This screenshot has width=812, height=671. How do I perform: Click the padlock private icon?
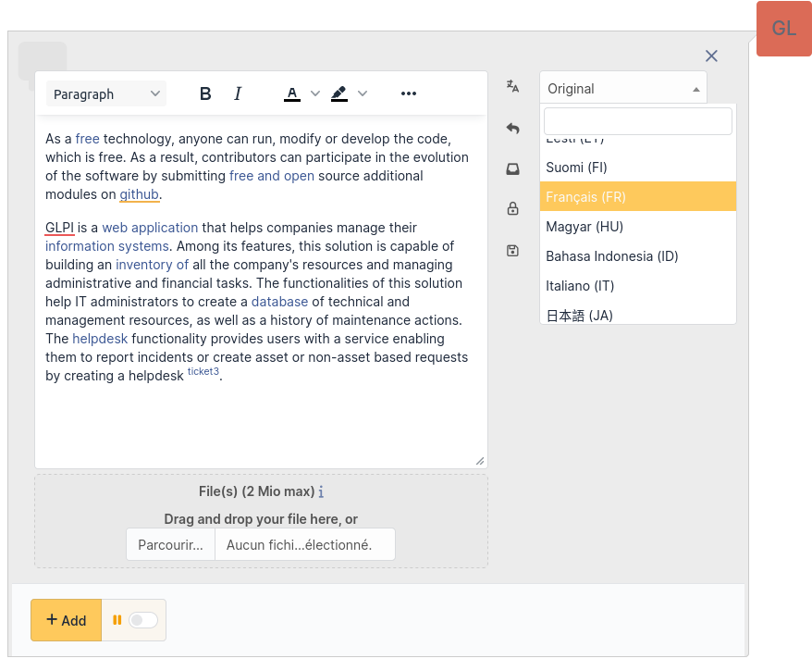coord(512,209)
